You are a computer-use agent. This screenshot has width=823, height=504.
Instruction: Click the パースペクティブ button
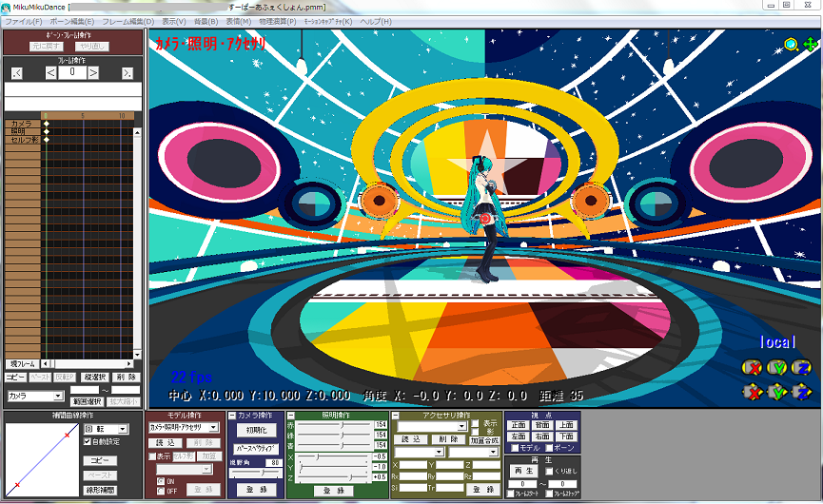click(x=256, y=449)
